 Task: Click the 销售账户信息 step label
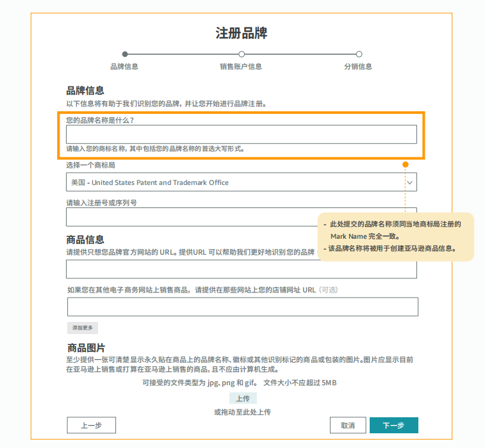(x=241, y=67)
